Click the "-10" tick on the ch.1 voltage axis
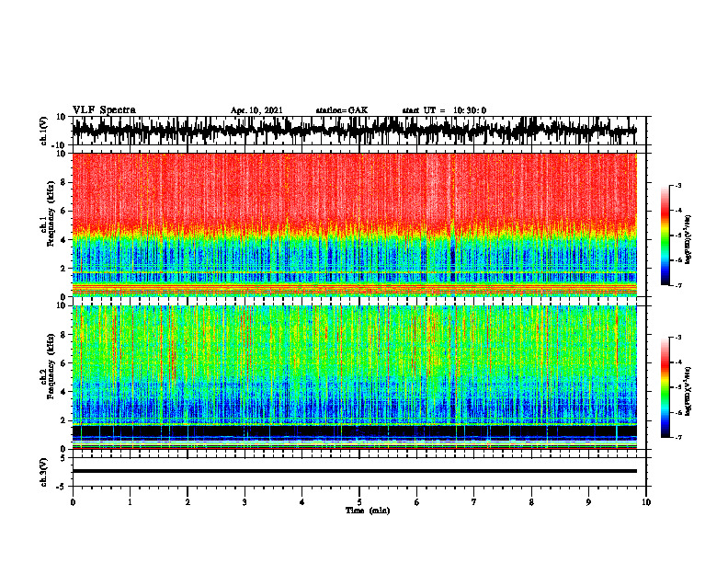The height and width of the screenshot is (563, 728). [x=60, y=145]
